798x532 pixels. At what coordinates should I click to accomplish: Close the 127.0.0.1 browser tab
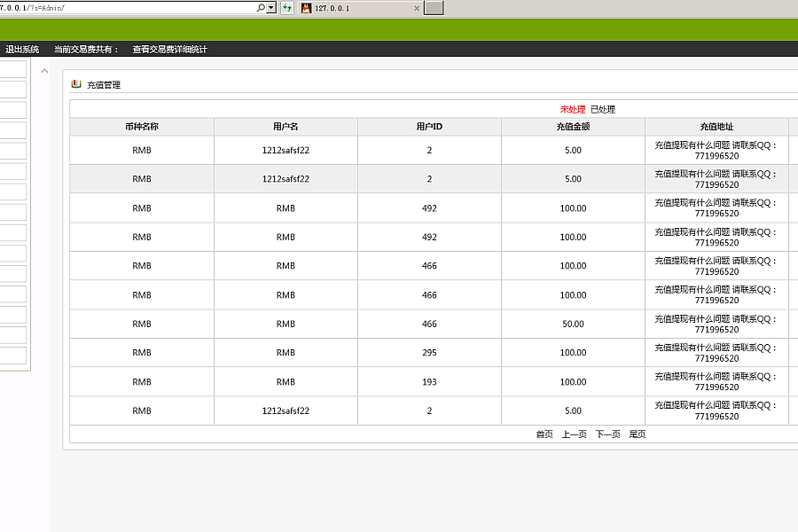417,8
